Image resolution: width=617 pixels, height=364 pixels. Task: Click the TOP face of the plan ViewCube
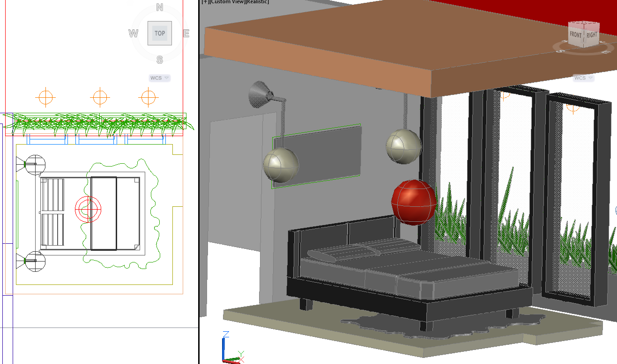coord(160,33)
